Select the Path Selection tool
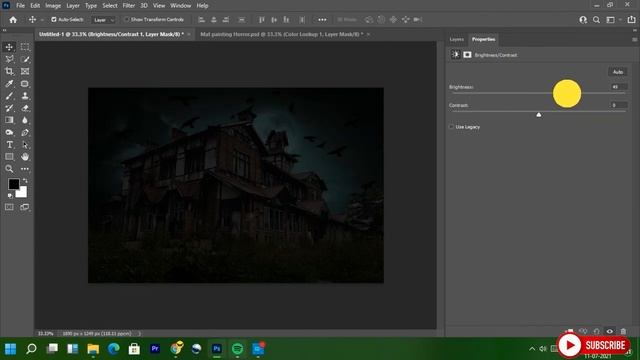 pos(25,144)
